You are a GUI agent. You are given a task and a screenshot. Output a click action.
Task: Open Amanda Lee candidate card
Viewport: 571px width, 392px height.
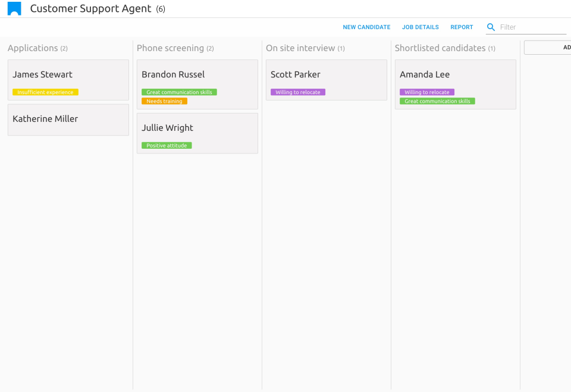(x=455, y=75)
